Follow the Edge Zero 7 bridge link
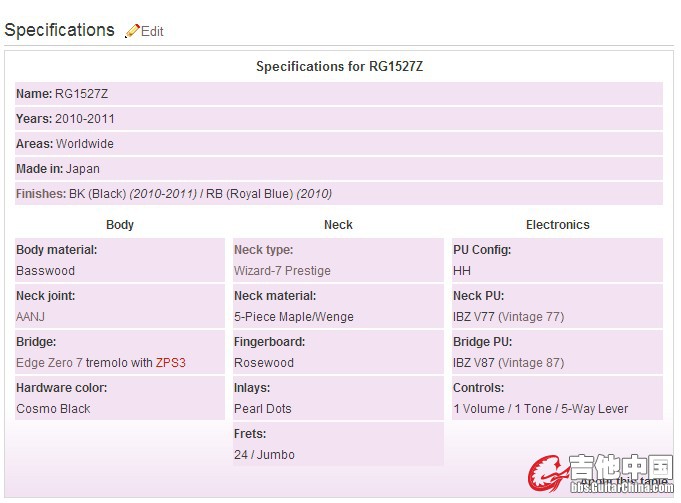Image resolution: width=681 pixels, height=503 pixels. (x=49, y=363)
